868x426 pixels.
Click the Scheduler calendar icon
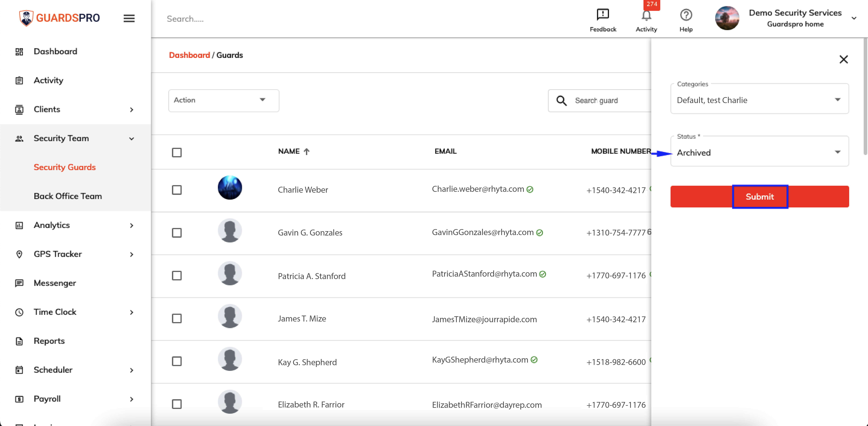point(19,370)
